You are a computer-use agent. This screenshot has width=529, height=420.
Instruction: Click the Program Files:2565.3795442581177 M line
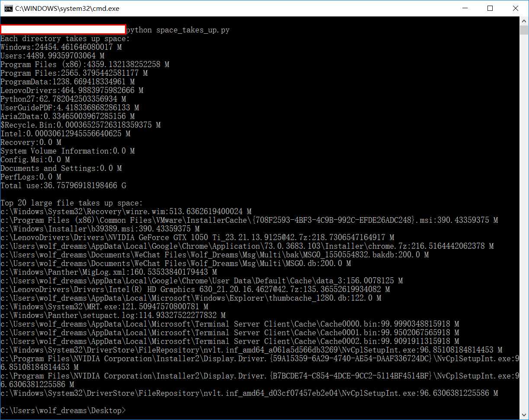[74, 73]
